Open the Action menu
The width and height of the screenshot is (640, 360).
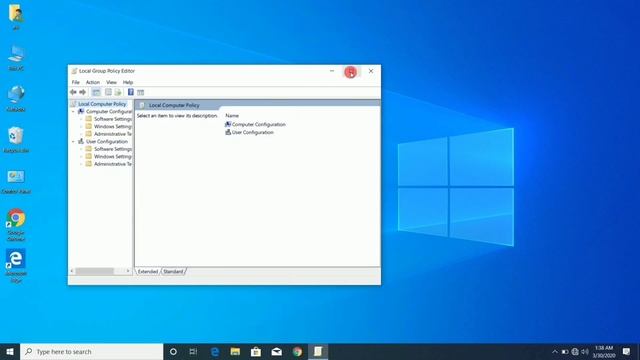click(93, 82)
